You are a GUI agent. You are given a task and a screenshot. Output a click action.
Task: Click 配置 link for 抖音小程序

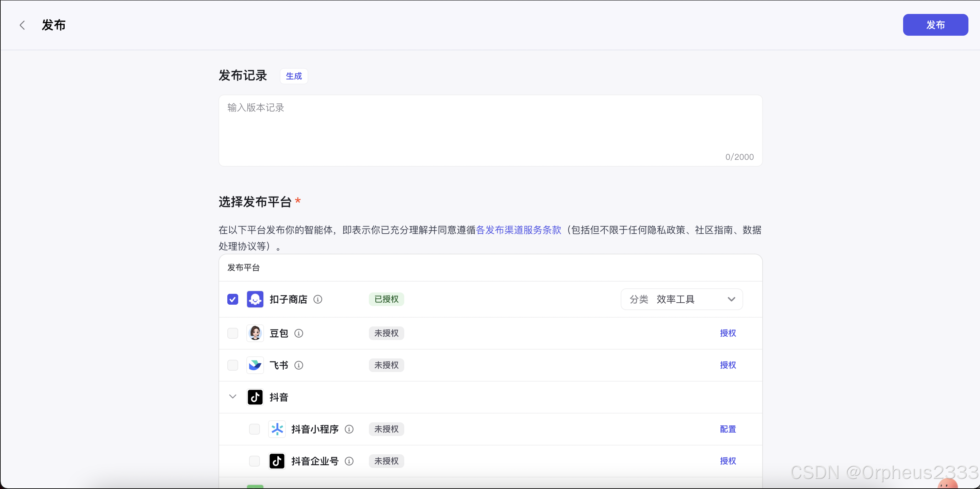[x=728, y=429]
